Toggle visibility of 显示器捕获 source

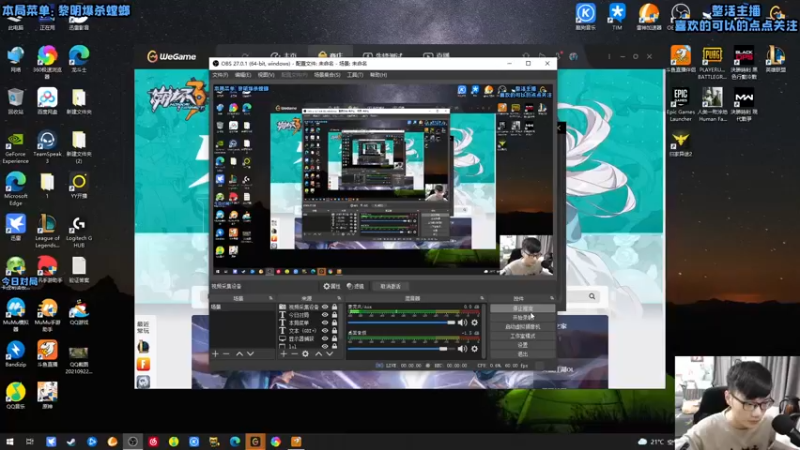pyautogui.click(x=325, y=338)
